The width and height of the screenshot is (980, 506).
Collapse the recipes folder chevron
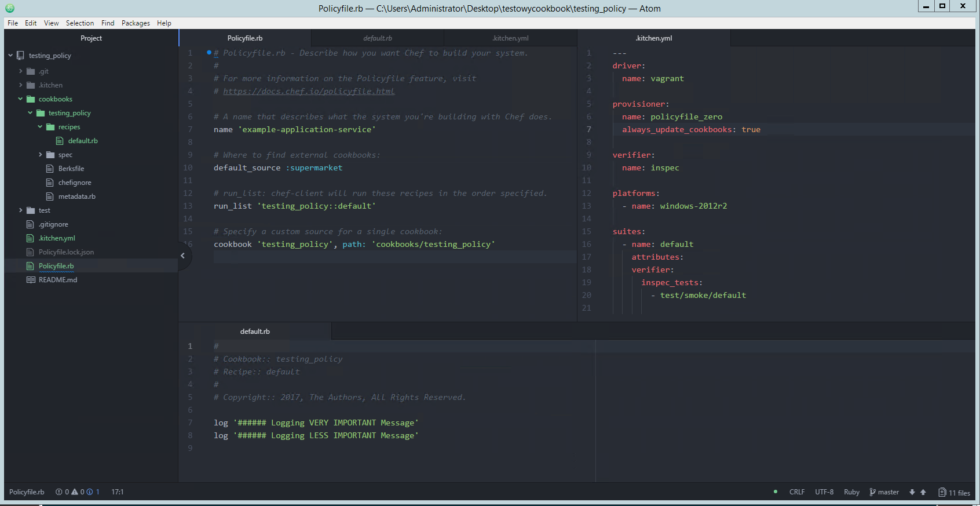(40, 127)
